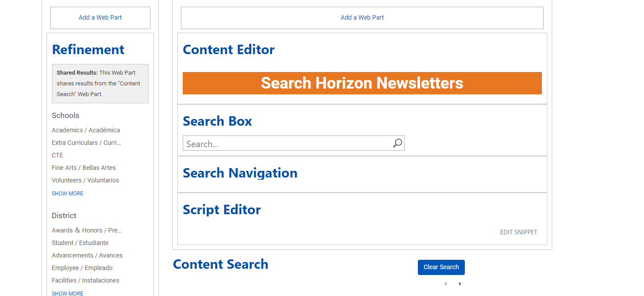Select Fine Arts / Bellas Artes filter
Image resolution: width=644 pixels, height=296 pixels.
84,168
